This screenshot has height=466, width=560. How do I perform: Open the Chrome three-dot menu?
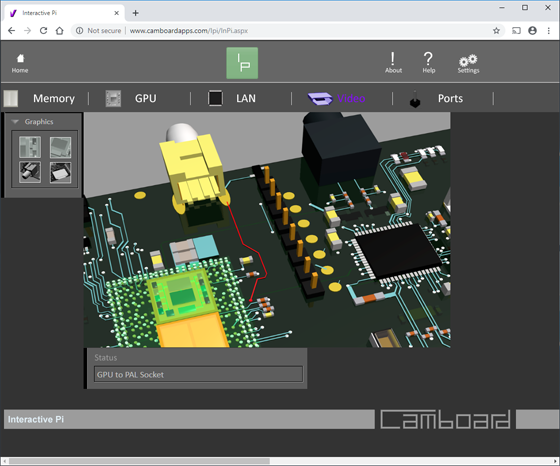(549, 31)
